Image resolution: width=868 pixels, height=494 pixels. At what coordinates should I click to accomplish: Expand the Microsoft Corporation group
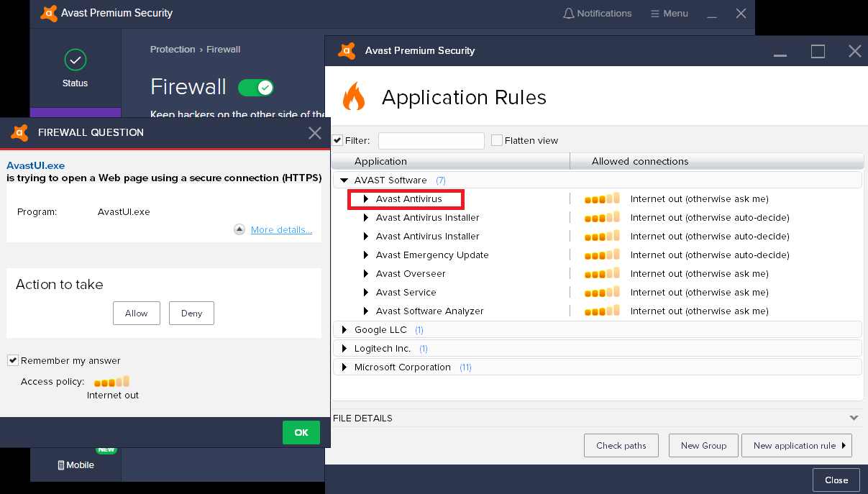click(344, 367)
